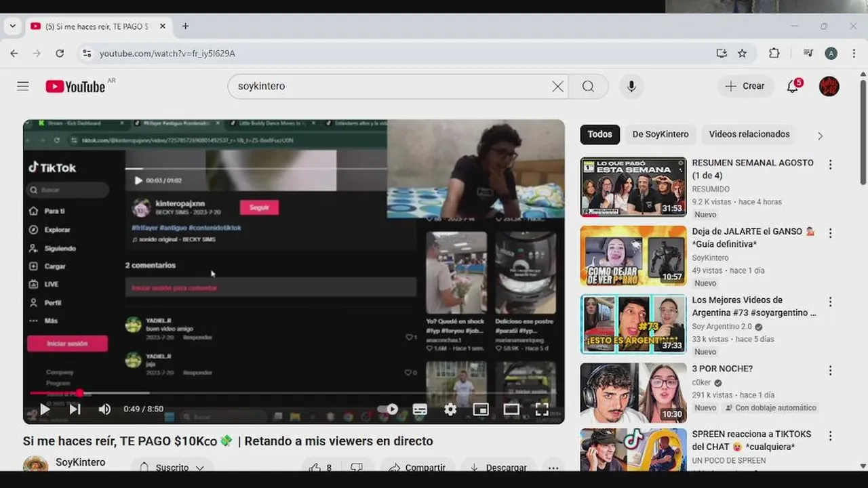Click the Compartir share button
Screen dimensions: 868x488
[417, 467]
